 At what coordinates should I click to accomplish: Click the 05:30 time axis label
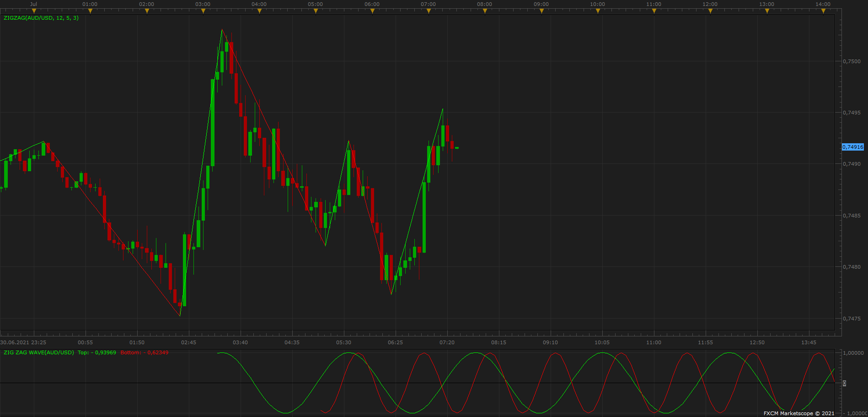[x=343, y=342]
